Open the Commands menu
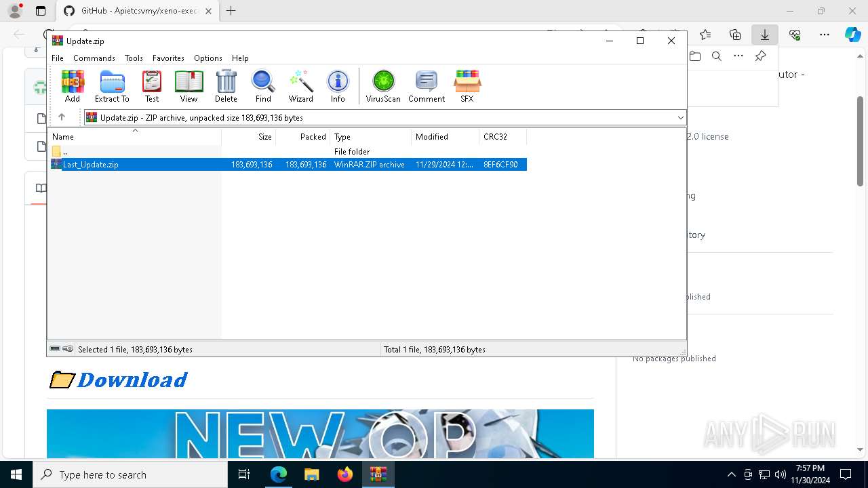Screen dimensions: 868x488 [x=94, y=58]
